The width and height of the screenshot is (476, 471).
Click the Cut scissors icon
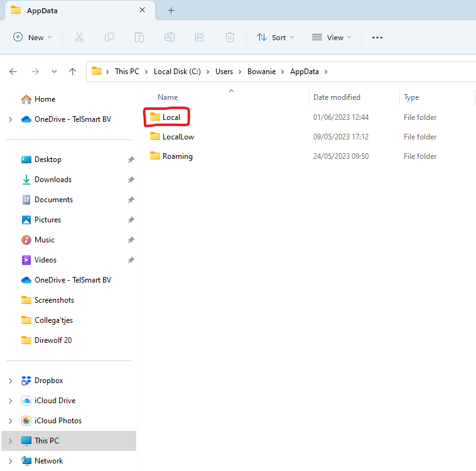pyautogui.click(x=78, y=38)
